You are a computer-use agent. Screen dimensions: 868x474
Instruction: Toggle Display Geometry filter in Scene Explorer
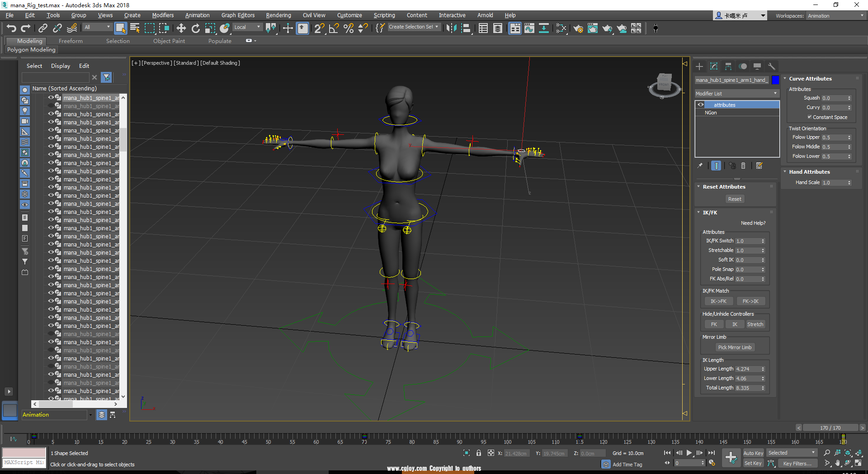tap(25, 90)
